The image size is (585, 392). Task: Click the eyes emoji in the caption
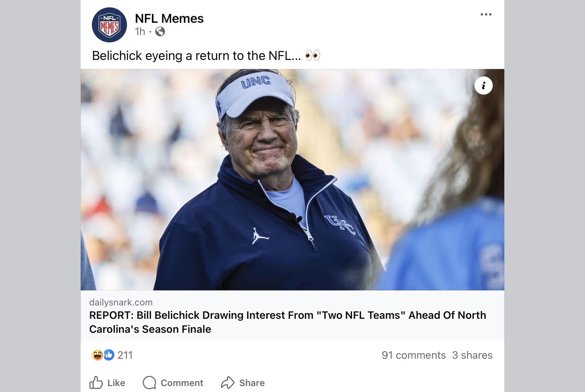tap(312, 56)
